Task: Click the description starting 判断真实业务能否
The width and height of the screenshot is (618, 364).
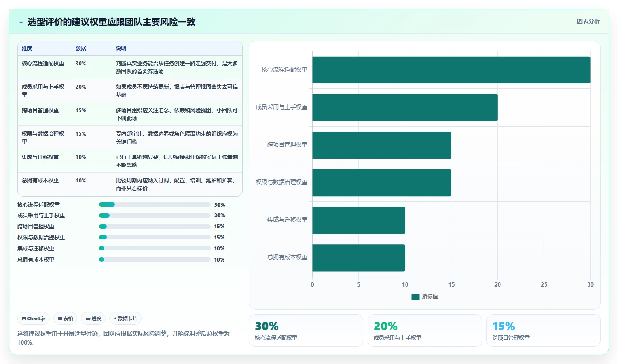Action: click(x=177, y=67)
